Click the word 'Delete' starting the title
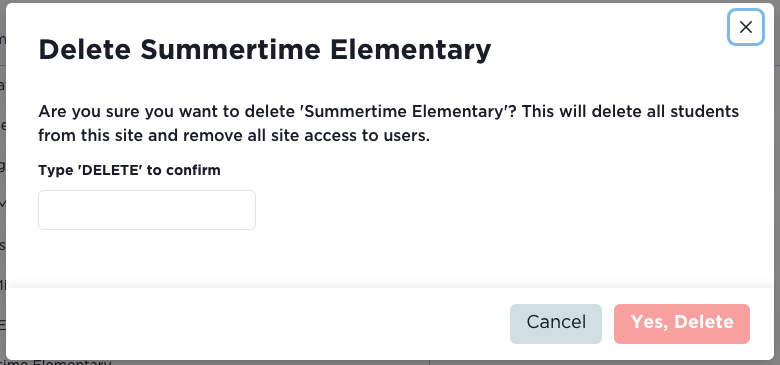 (x=84, y=50)
